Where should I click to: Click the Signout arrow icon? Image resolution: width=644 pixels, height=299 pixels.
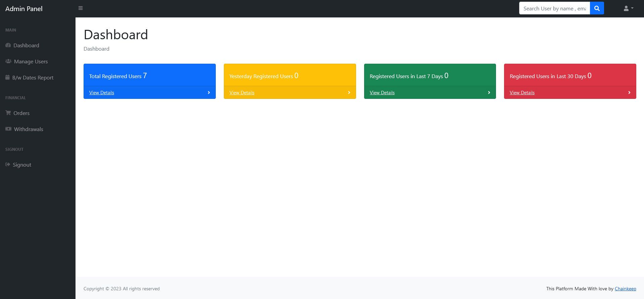pos(8,165)
